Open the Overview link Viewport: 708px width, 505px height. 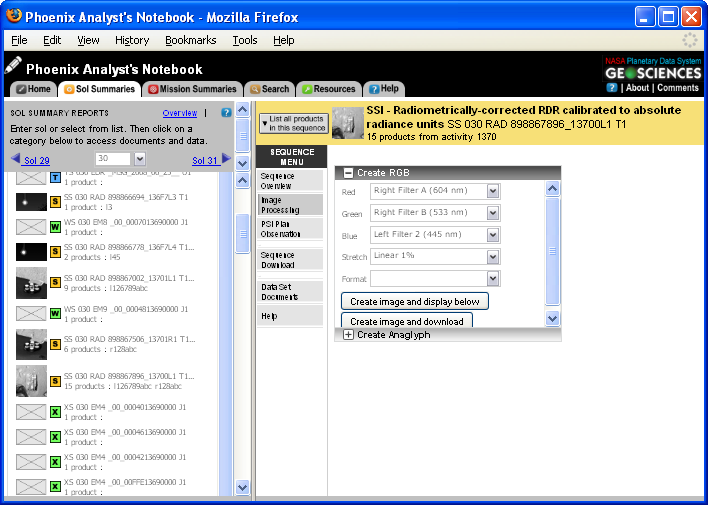click(x=180, y=113)
